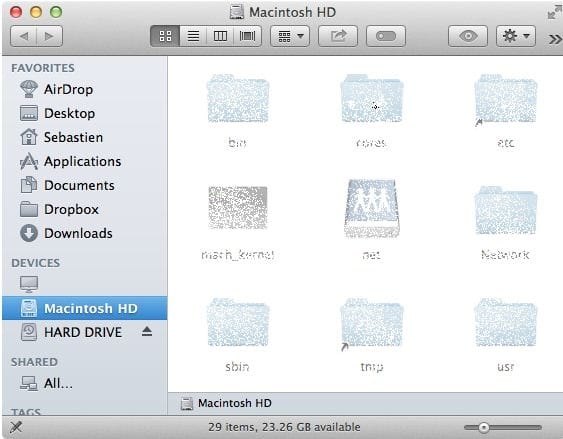Enter full screen with the arrows icon

tap(555, 13)
